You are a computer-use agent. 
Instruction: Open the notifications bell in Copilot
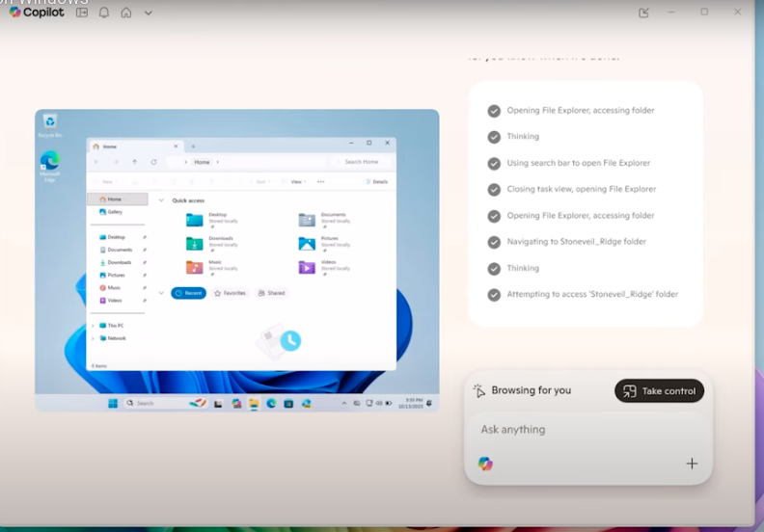[x=104, y=13]
